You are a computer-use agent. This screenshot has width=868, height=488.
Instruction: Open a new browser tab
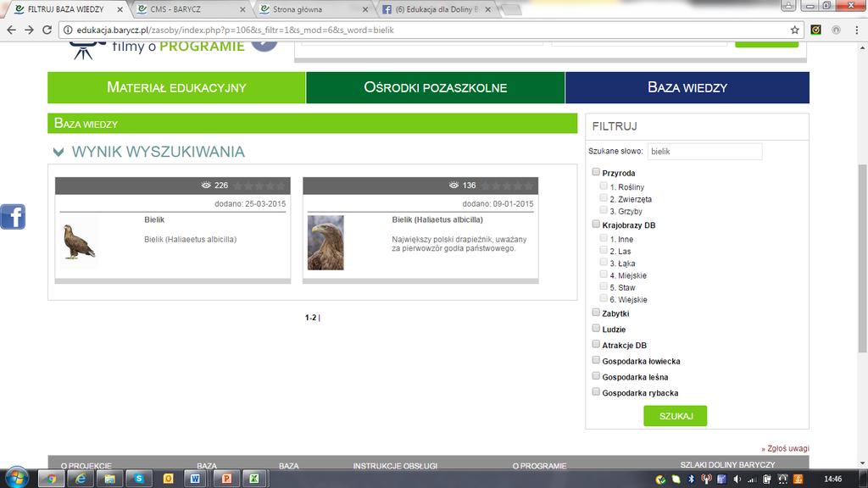[511, 9]
